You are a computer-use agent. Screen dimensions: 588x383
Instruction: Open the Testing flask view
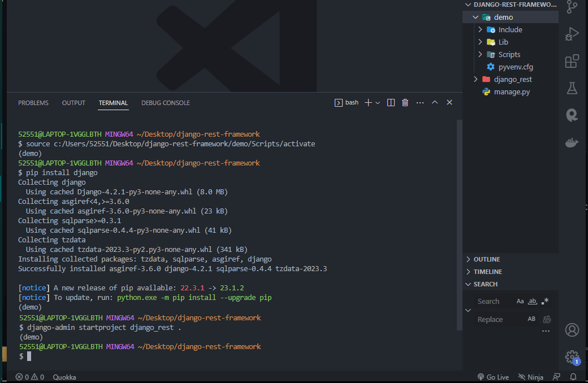572,89
